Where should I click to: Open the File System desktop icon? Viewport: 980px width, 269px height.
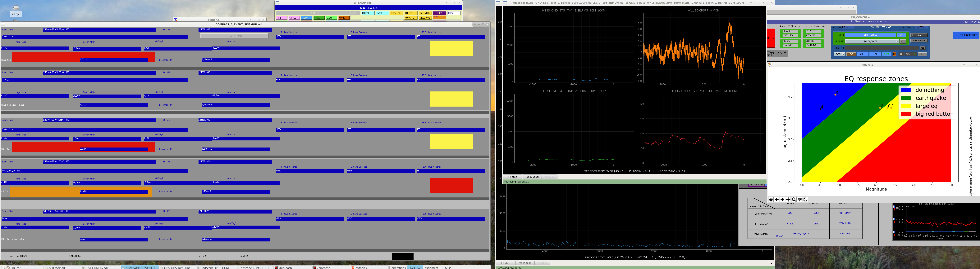click(16, 11)
